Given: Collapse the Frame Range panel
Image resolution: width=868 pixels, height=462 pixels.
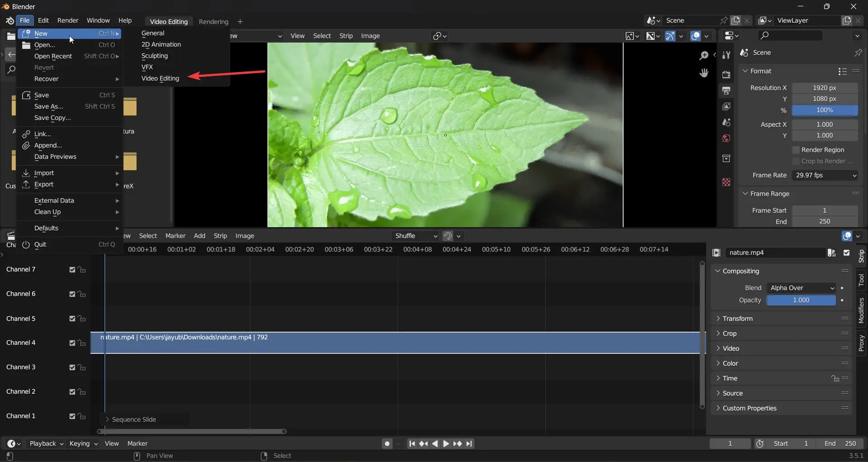Looking at the screenshot, I should 746,193.
